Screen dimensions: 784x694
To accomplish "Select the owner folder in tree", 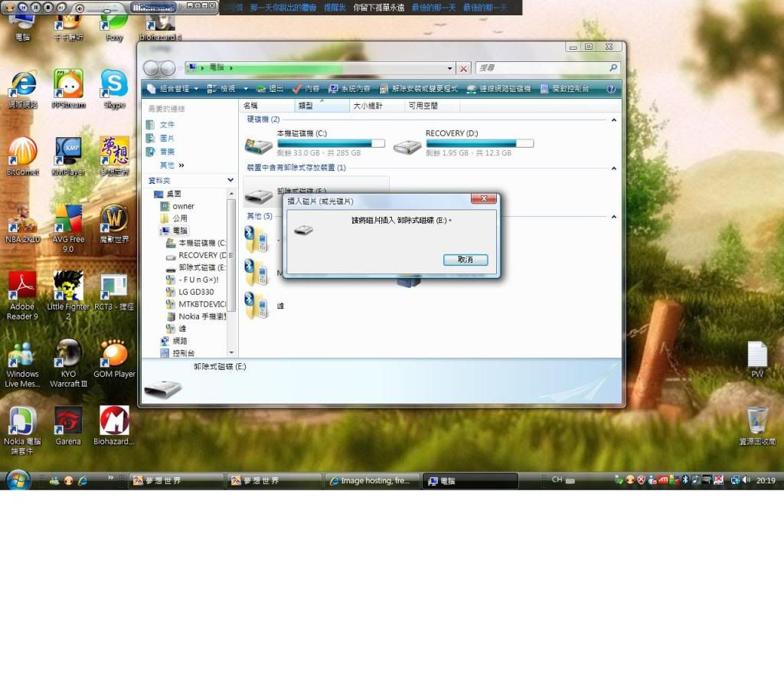I will point(183,206).
